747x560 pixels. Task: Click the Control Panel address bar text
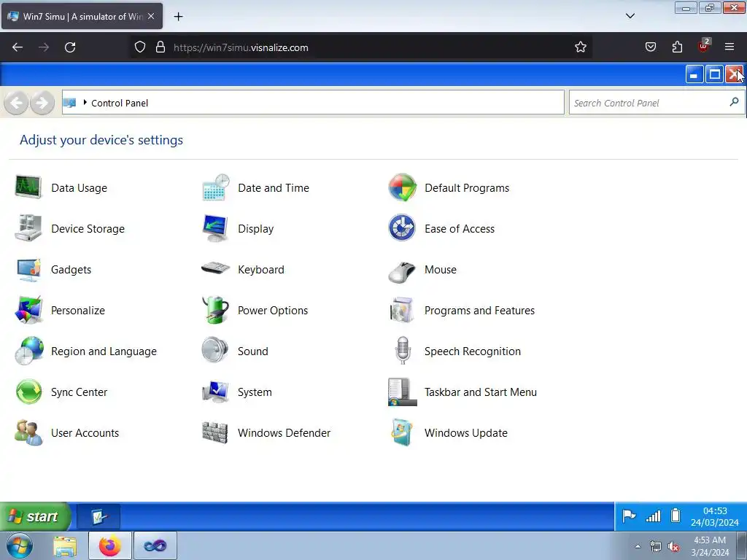click(x=120, y=103)
